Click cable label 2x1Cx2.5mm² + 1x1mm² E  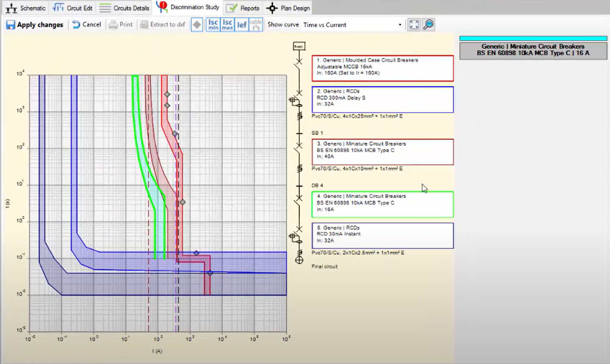(x=358, y=253)
